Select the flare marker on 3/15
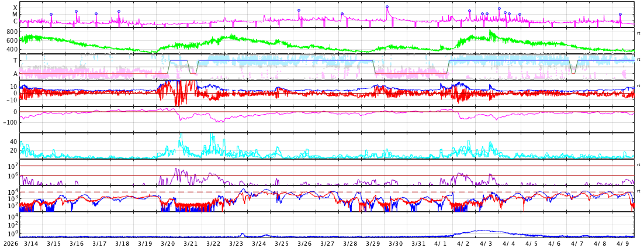This screenshot has width=644, height=248. [x=51, y=15]
